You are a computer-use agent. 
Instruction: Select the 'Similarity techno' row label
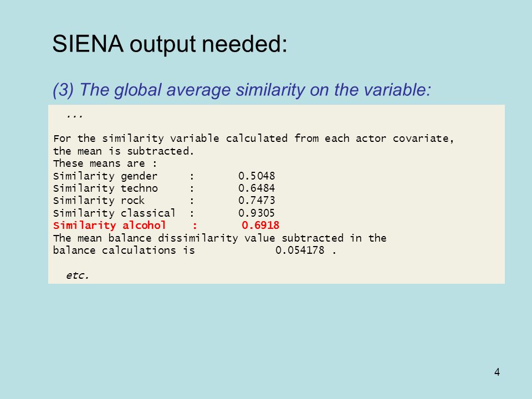105,188
